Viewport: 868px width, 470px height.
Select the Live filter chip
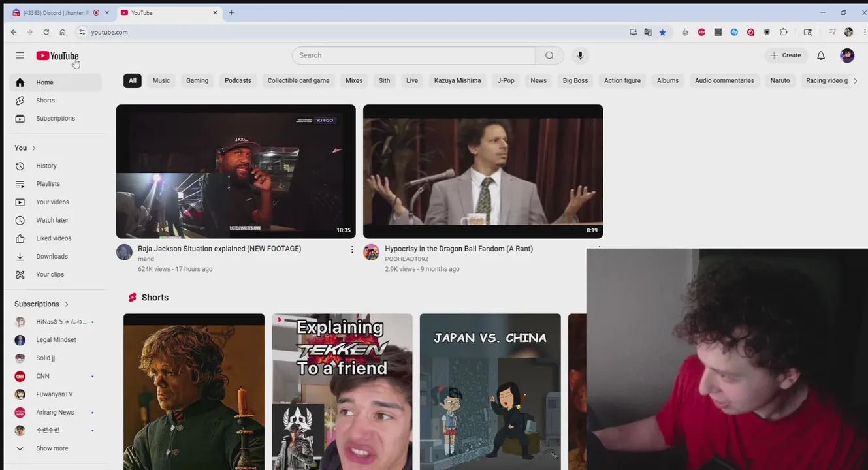[412, 81]
